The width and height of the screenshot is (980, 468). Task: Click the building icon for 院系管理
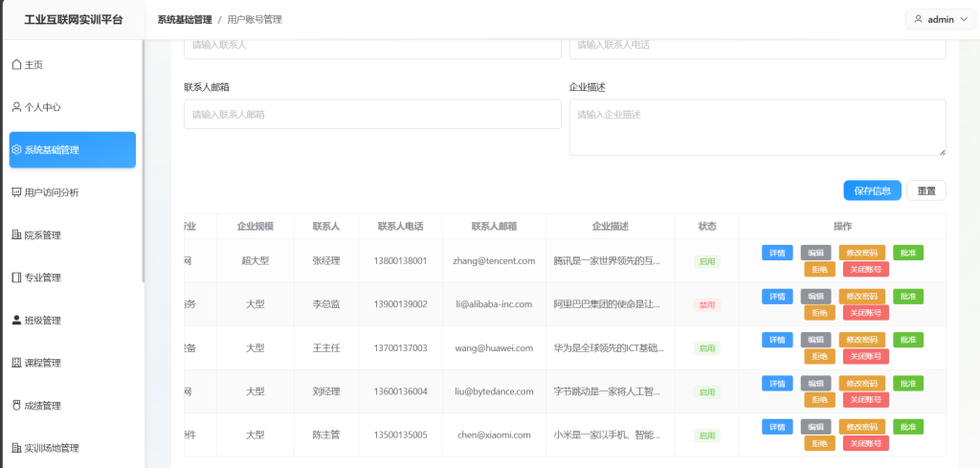[x=16, y=235]
